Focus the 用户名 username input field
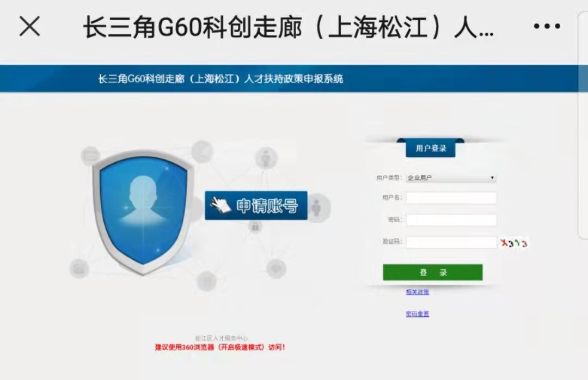 [x=451, y=198]
